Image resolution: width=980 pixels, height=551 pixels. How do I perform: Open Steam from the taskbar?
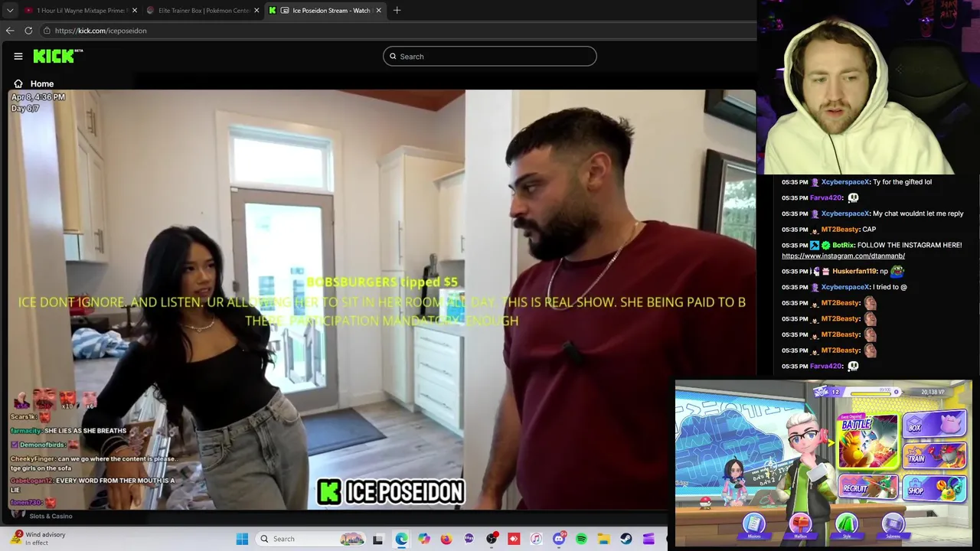[x=626, y=539]
